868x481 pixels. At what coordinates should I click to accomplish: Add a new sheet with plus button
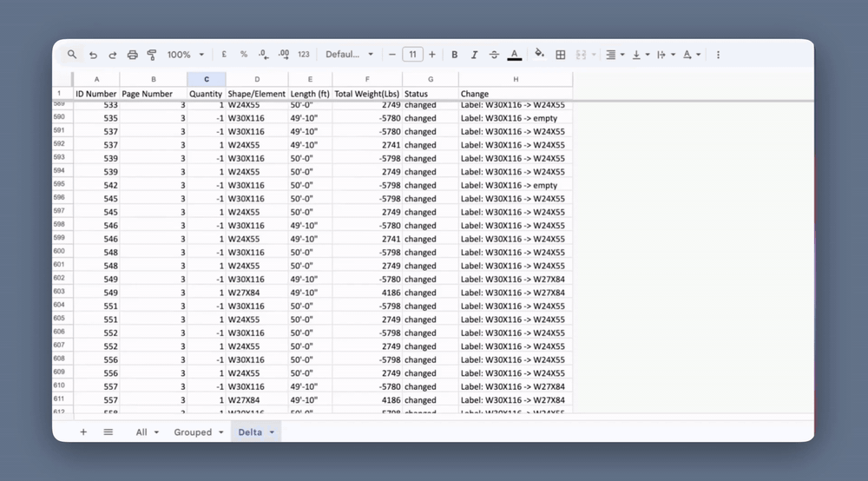pos(83,432)
